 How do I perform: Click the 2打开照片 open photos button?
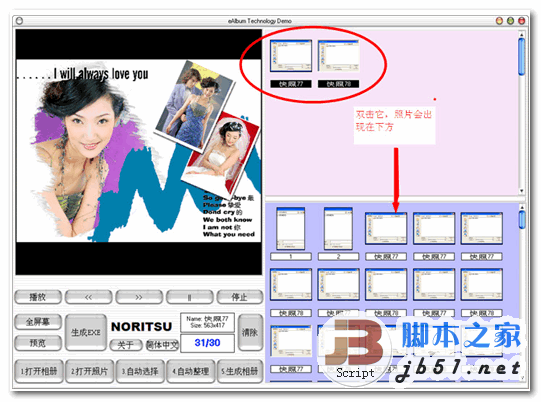(89, 371)
